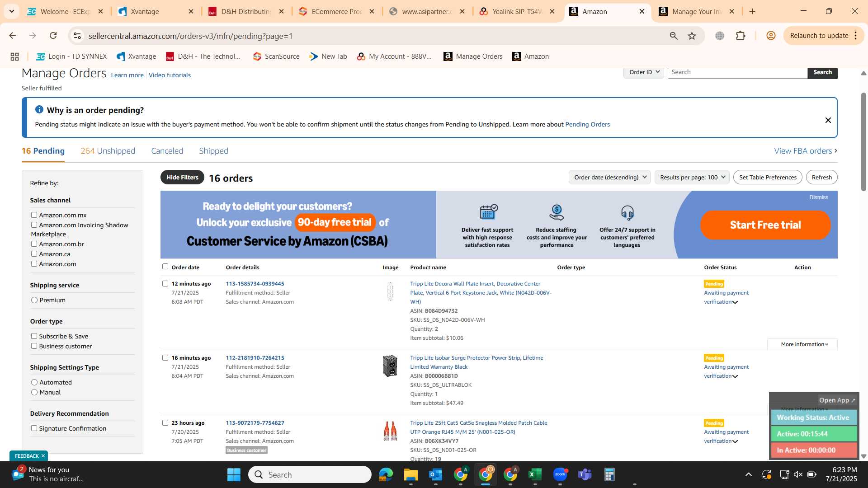Expand View FBA orders link
The image size is (868, 488).
pyautogui.click(x=806, y=151)
